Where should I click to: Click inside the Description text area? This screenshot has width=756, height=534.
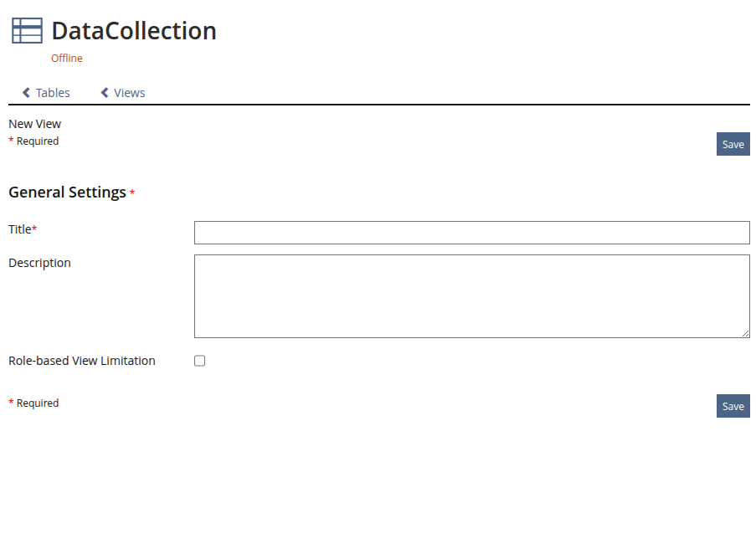[471, 295]
